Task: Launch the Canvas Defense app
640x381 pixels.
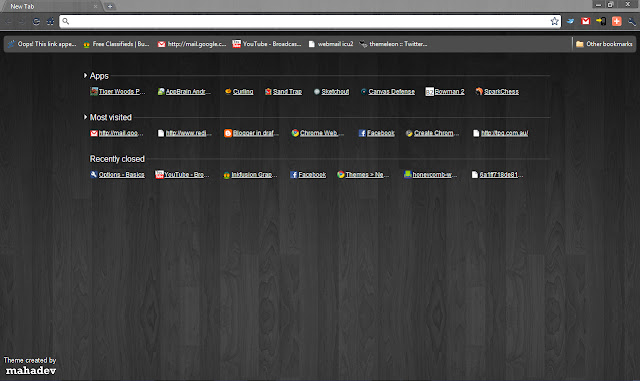Action: coord(387,91)
